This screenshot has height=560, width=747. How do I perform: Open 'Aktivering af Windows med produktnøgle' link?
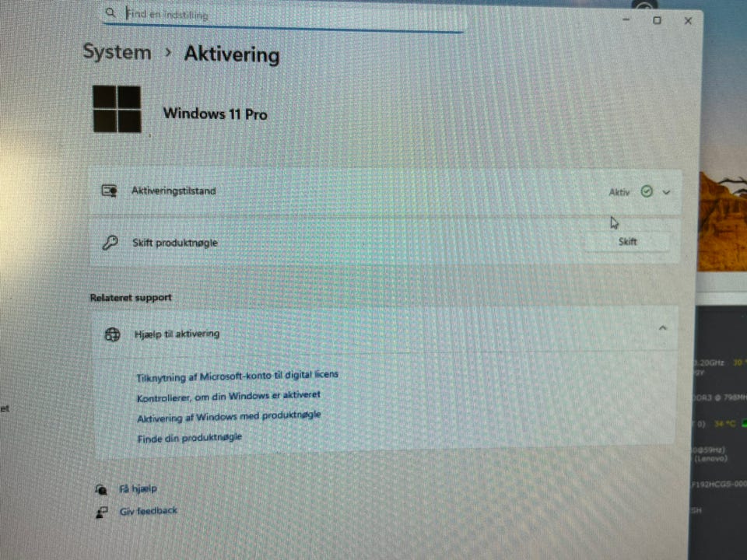[x=229, y=417]
